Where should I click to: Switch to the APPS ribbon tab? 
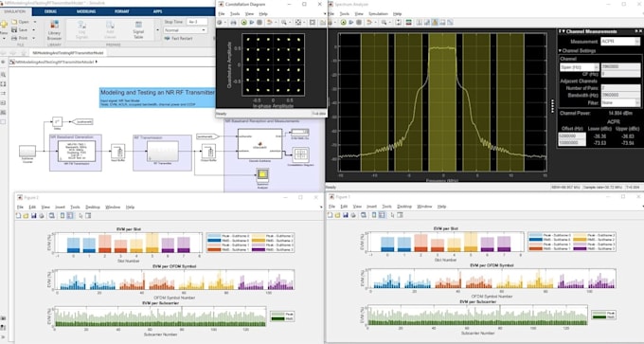[x=157, y=11]
